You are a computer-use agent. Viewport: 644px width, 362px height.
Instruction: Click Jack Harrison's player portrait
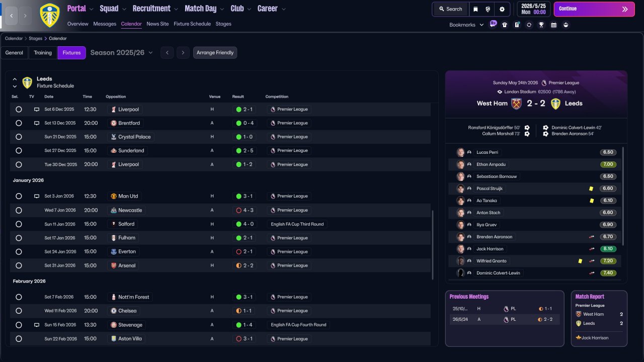tap(460, 249)
